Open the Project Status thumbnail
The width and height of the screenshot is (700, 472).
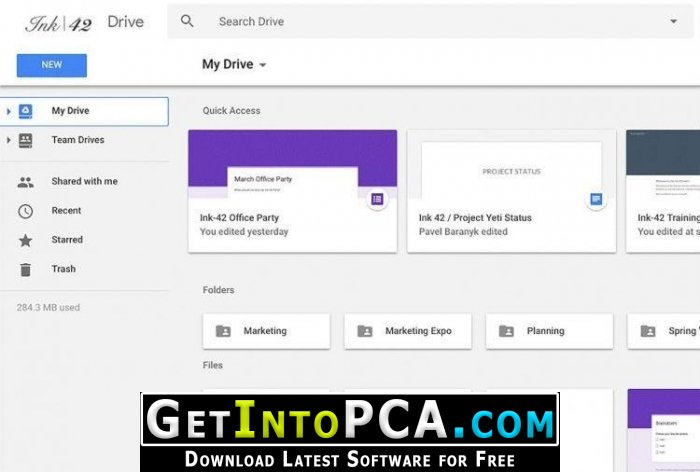click(x=511, y=164)
